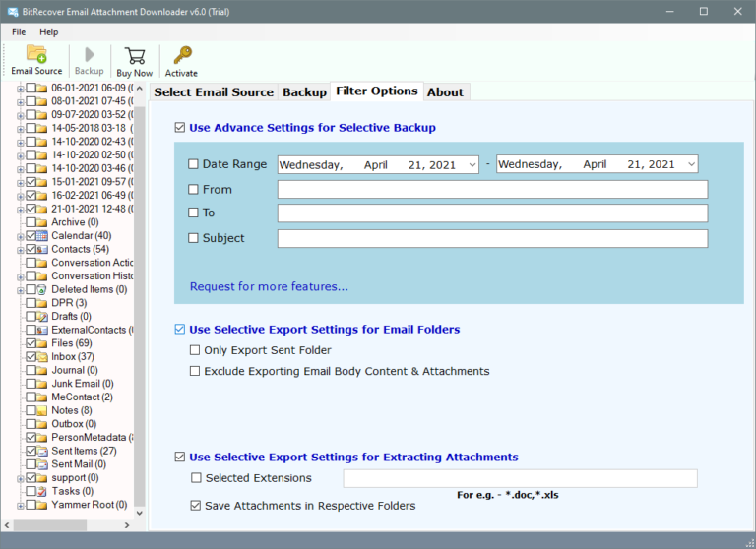This screenshot has height=549, width=756.
Task: Click the Contacts folder icon
Action: click(x=42, y=249)
